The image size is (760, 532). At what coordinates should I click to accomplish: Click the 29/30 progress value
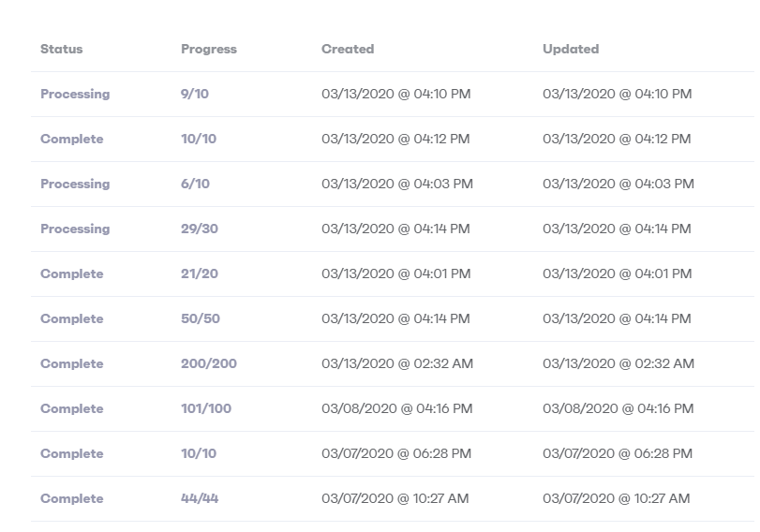[200, 229]
